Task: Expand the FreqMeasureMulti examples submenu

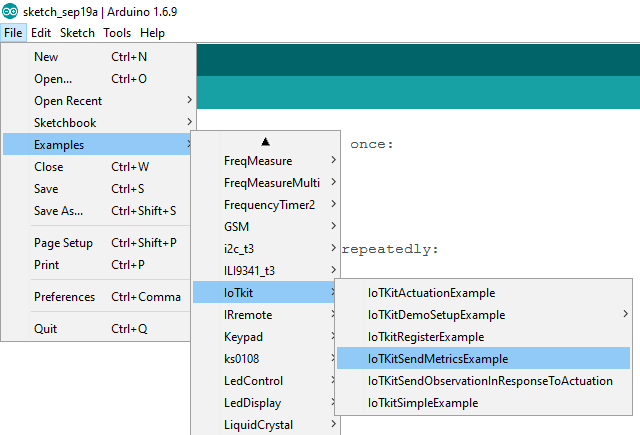Action: [x=265, y=183]
